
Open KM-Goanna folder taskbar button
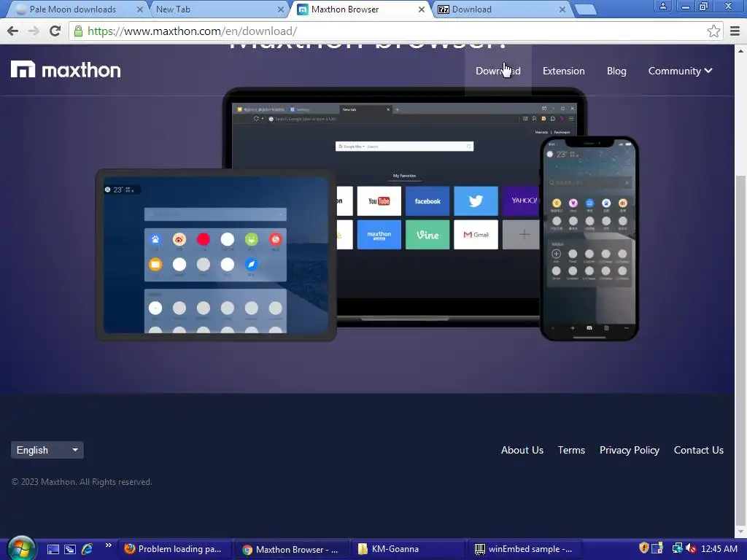409,549
